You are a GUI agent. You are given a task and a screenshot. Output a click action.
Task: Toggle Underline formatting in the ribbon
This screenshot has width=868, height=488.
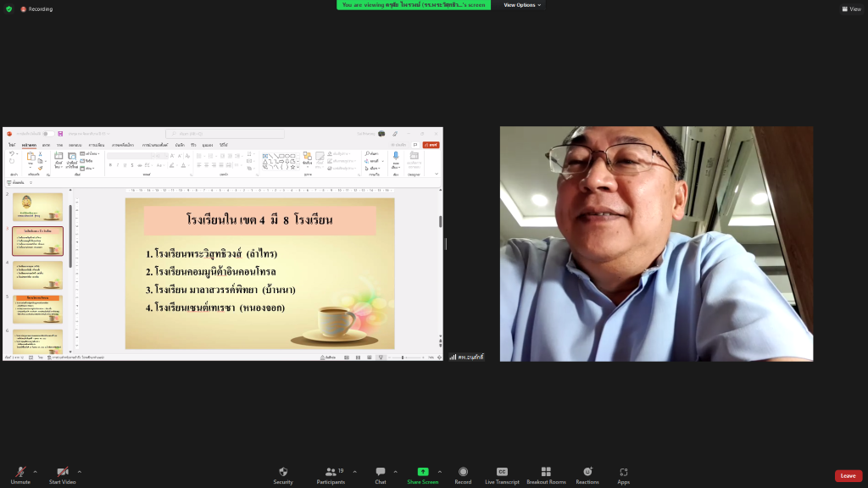125,165
